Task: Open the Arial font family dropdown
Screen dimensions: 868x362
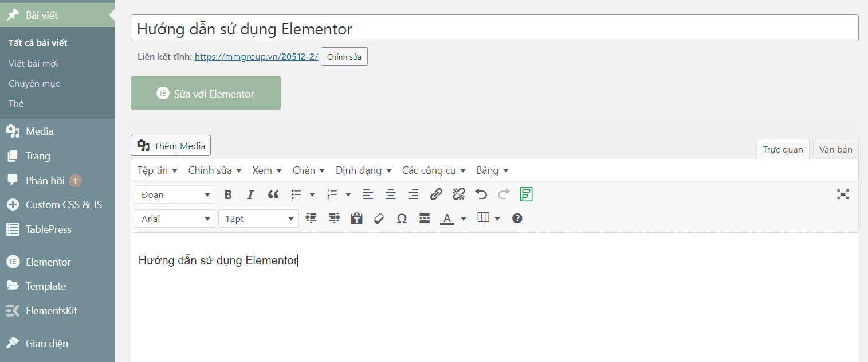Action: pos(175,219)
